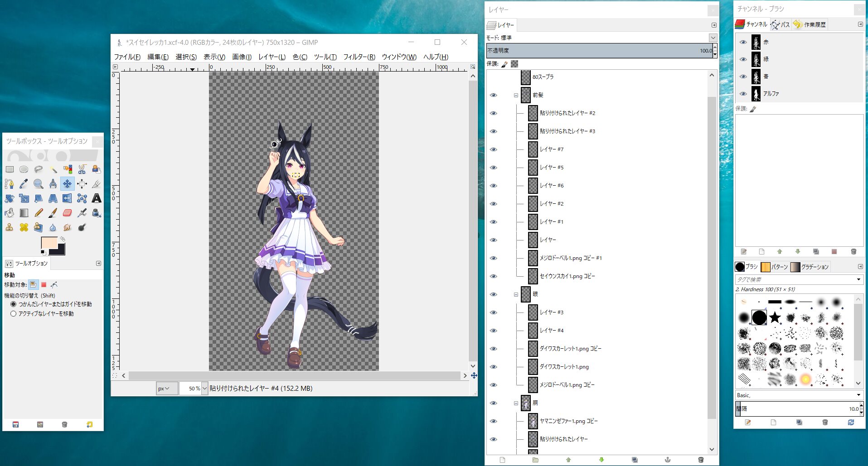868x466 pixels.
Task: Select the Eraser tool
Action: pyautogui.click(x=68, y=213)
